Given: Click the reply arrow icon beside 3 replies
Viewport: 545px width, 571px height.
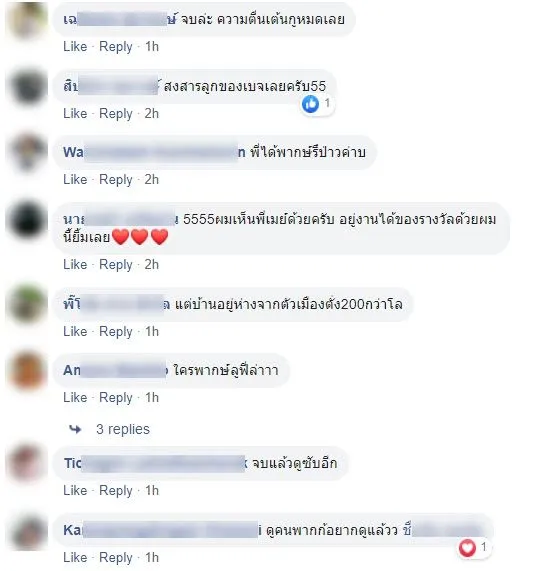Looking at the screenshot, I should click(x=75, y=429).
